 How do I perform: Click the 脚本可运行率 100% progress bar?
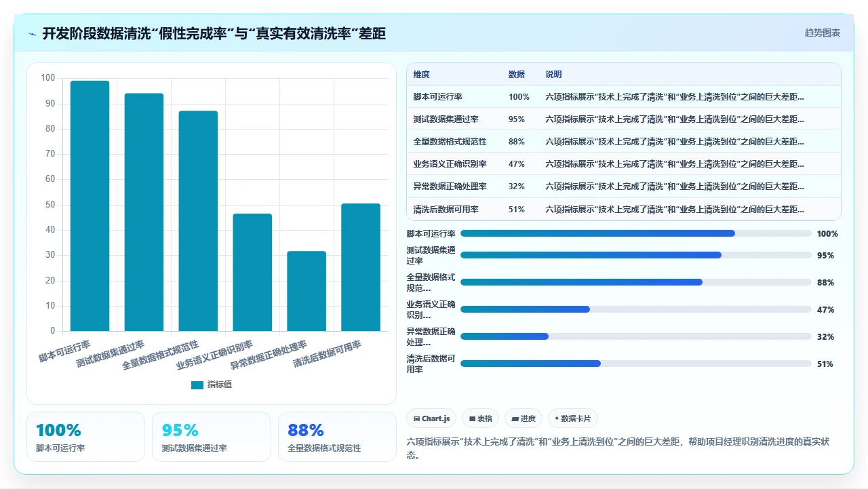pyautogui.click(x=635, y=233)
